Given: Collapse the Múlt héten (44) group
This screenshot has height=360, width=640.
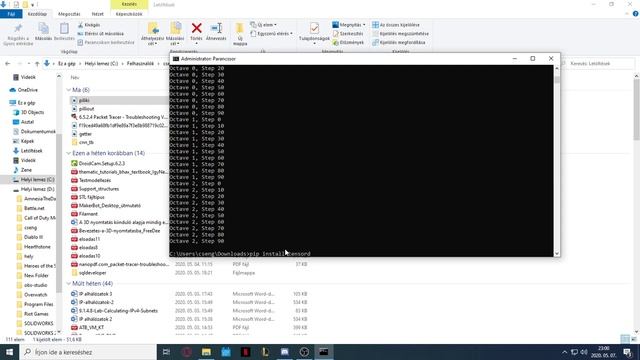Looking at the screenshot, I should click(68, 283).
